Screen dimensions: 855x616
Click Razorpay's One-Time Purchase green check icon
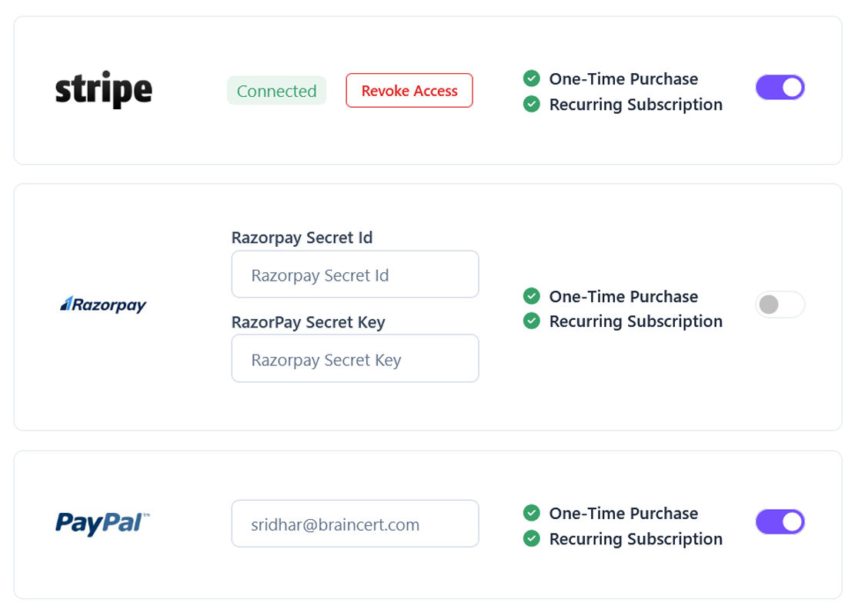pos(531,296)
